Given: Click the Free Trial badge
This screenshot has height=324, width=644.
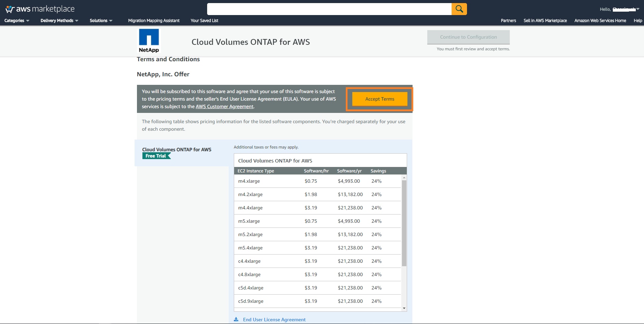Looking at the screenshot, I should (156, 156).
